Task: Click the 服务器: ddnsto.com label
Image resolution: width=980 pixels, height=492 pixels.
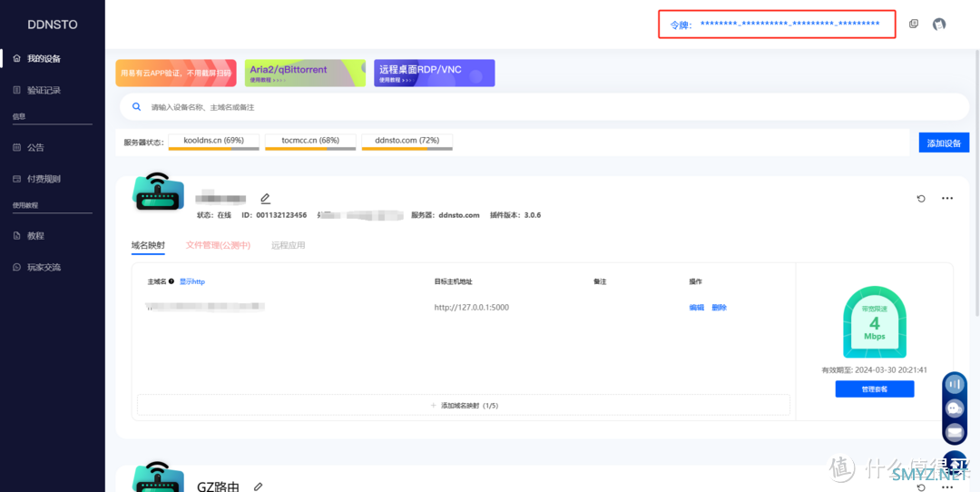Action: point(445,215)
